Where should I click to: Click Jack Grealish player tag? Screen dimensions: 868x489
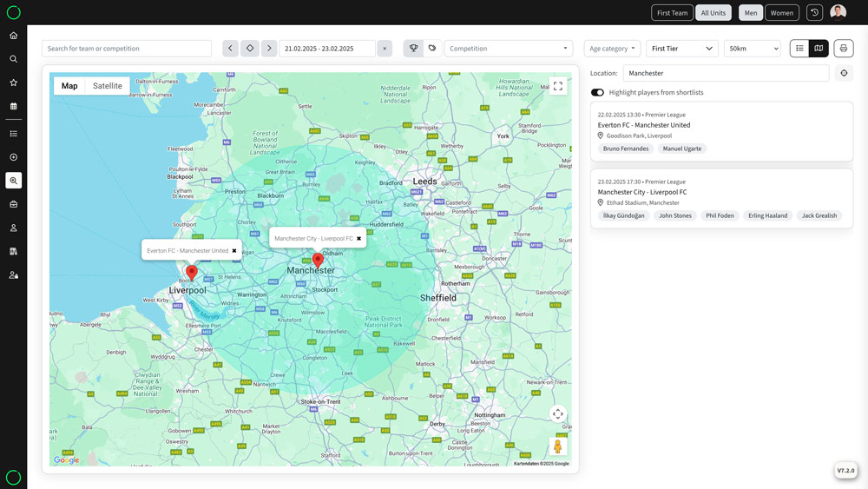click(x=819, y=215)
